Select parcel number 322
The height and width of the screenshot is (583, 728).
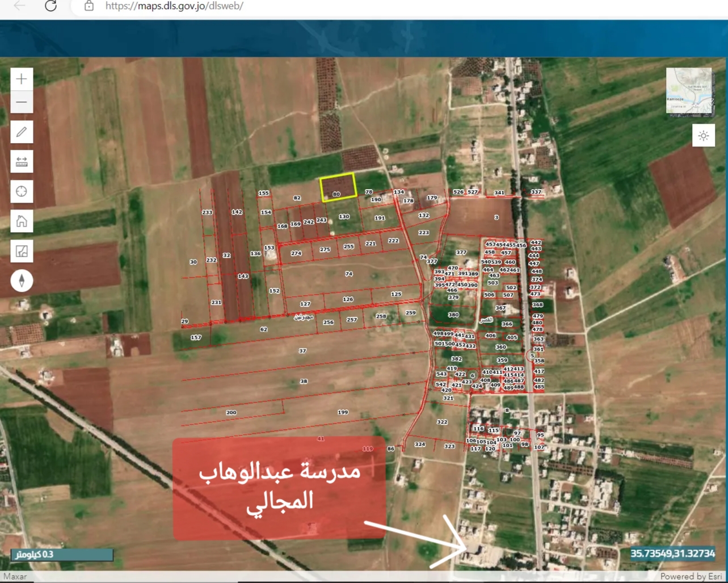[442, 422]
